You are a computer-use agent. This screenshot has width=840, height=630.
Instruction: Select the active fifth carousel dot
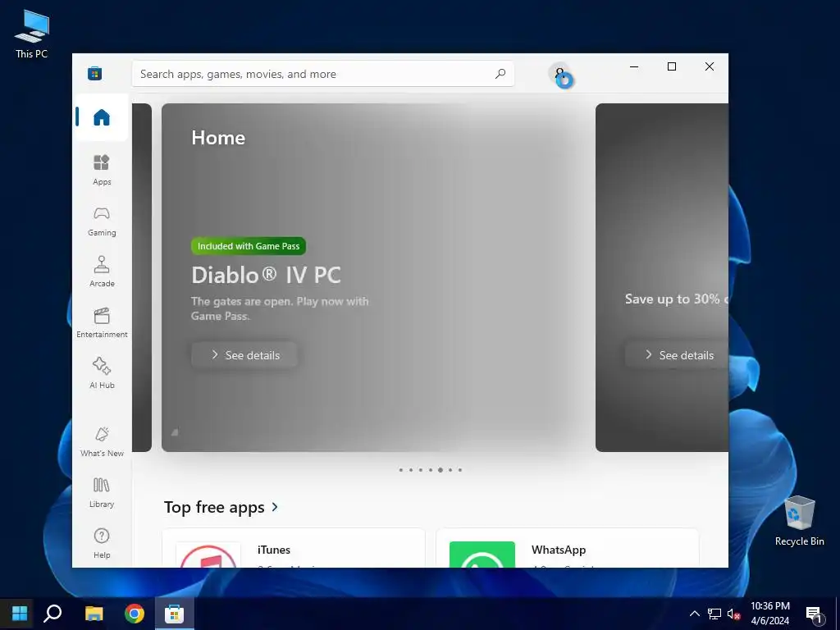pos(441,470)
